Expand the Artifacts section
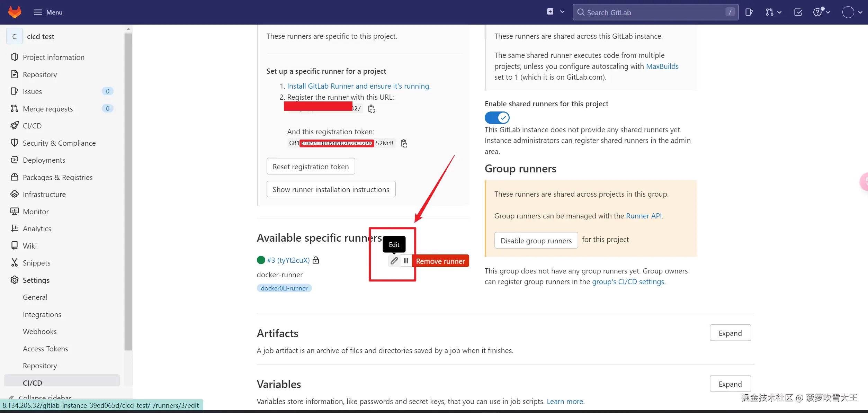The width and height of the screenshot is (868, 413). click(x=730, y=333)
